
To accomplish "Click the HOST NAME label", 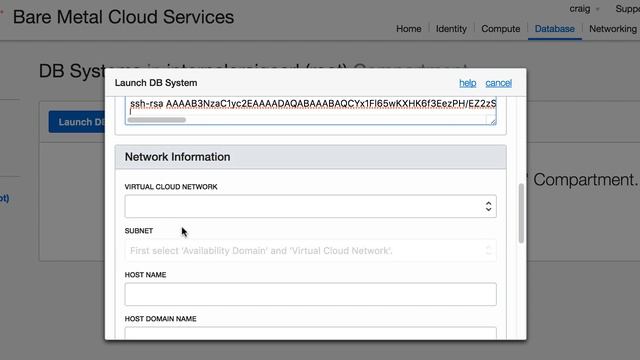I will (145, 275).
